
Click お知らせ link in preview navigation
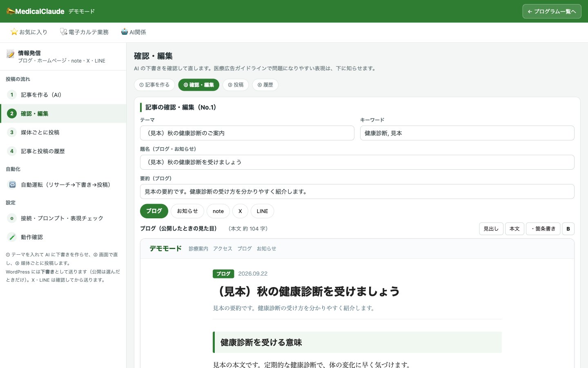267,249
